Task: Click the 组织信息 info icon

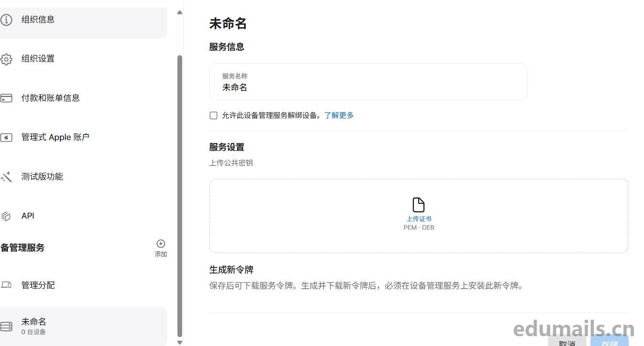Action: pos(6,20)
